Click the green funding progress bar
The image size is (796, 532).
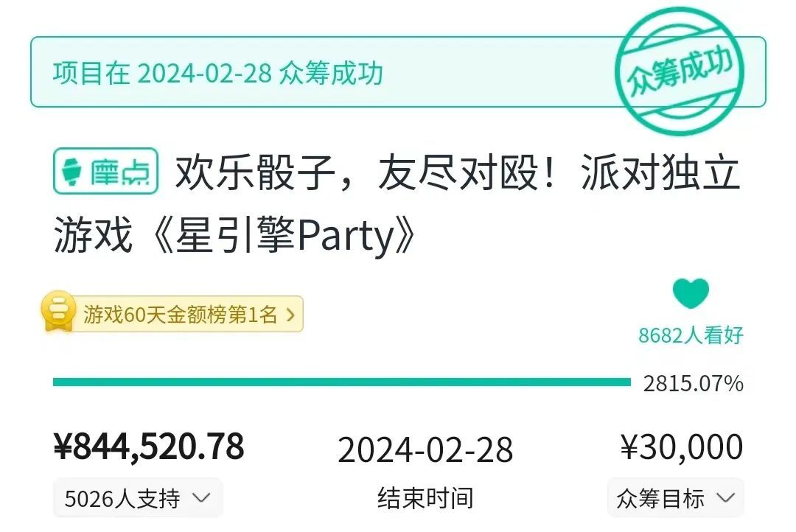coord(341,382)
